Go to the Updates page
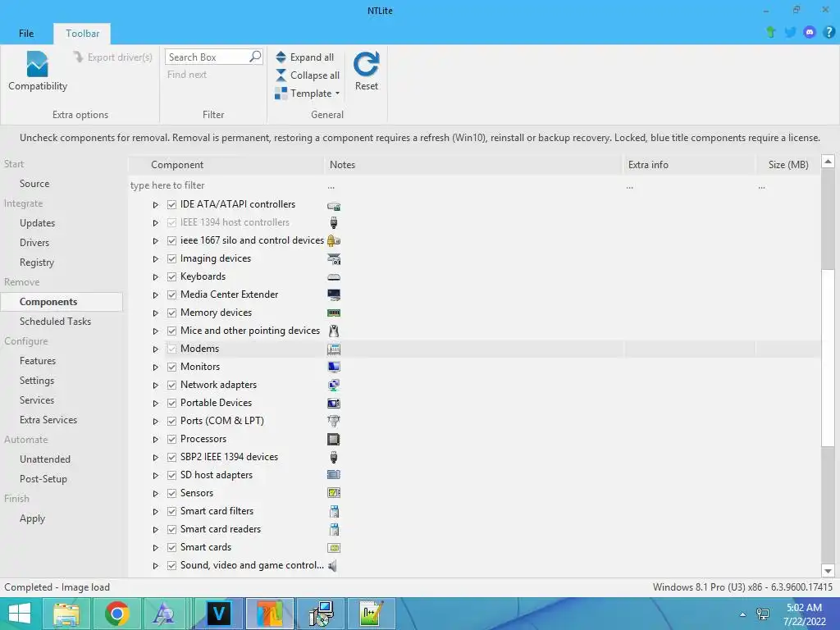Screen dimensions: 840x630 point(38,223)
